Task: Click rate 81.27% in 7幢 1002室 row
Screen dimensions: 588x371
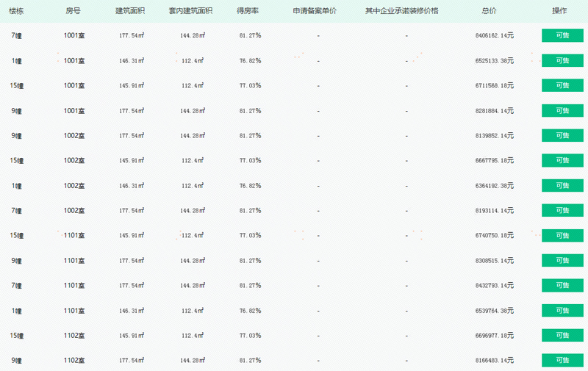Action: 250,211
